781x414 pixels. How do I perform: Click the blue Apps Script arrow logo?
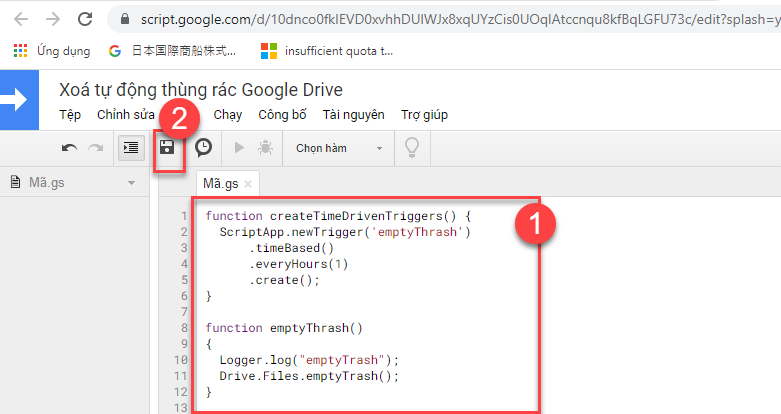(19, 100)
